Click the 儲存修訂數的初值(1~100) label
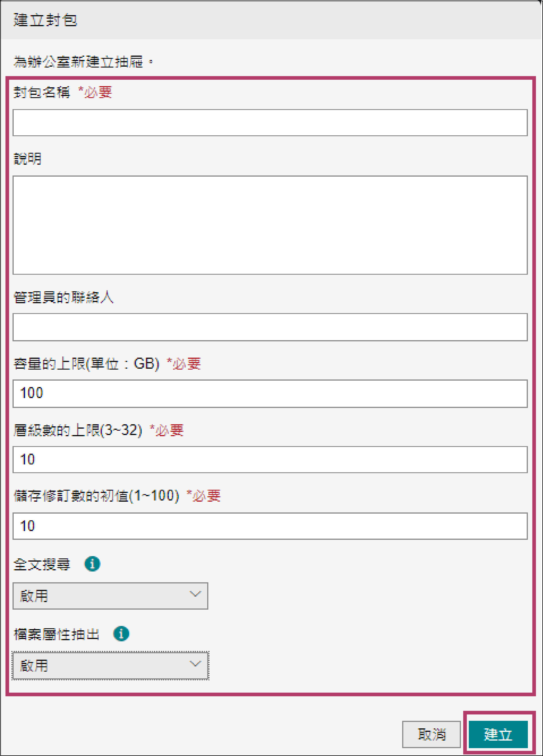 click(x=96, y=496)
